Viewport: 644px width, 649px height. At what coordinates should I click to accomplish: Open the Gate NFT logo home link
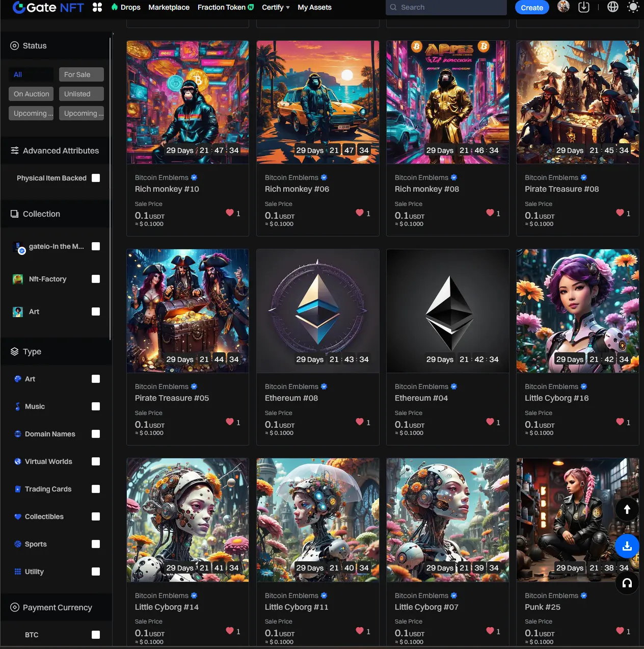(48, 7)
